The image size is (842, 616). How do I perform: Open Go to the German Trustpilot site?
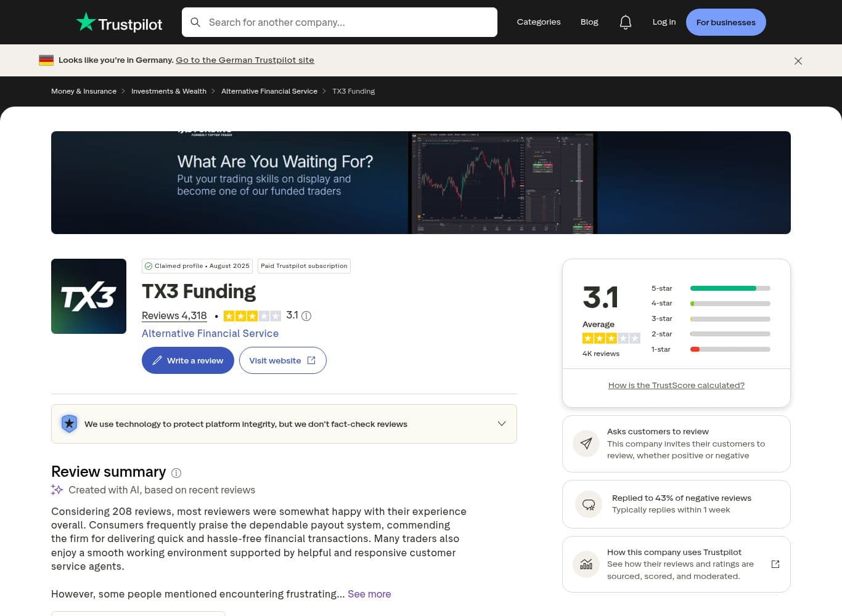[245, 60]
